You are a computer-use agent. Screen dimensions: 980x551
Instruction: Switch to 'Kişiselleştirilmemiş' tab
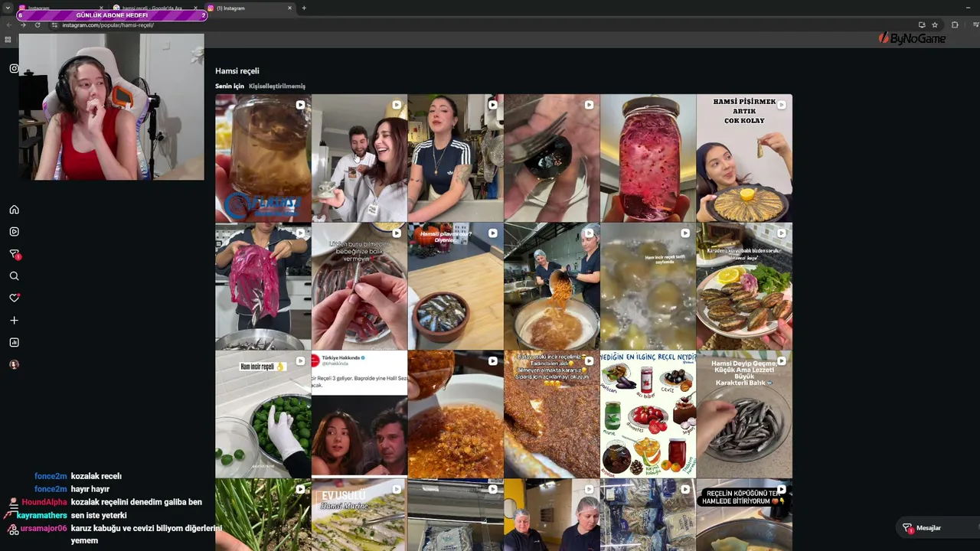pyautogui.click(x=277, y=86)
